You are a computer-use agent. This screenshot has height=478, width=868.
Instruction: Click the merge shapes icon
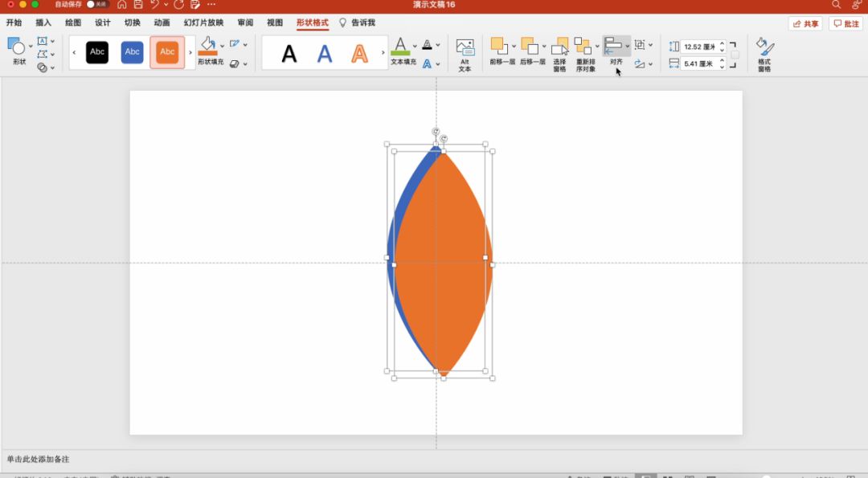pos(42,67)
